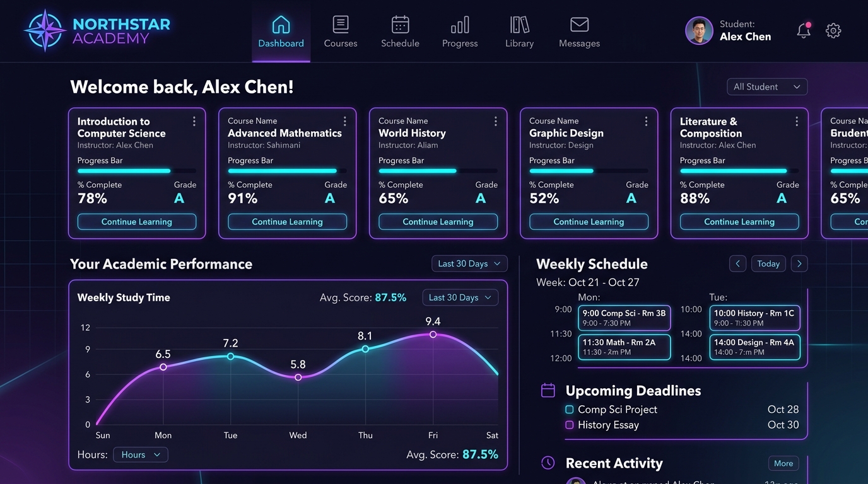Open the Hours dropdown below the chart
Screen dimensions: 868x484
pos(141,454)
